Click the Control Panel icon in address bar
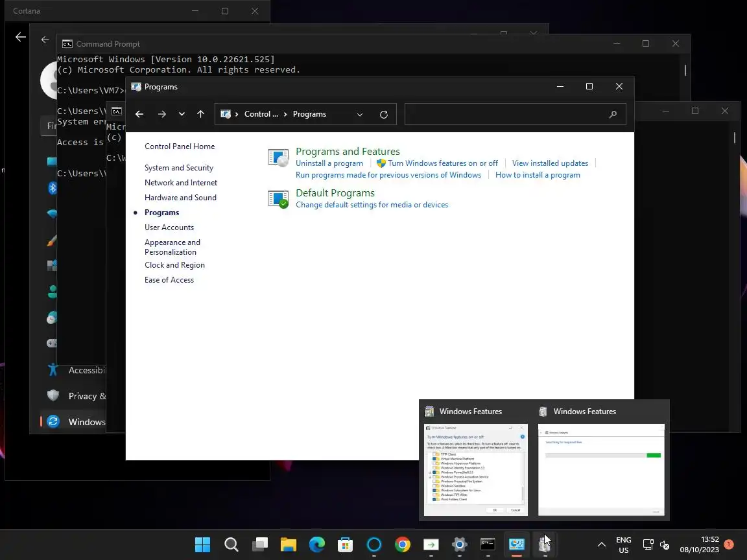 coord(226,114)
